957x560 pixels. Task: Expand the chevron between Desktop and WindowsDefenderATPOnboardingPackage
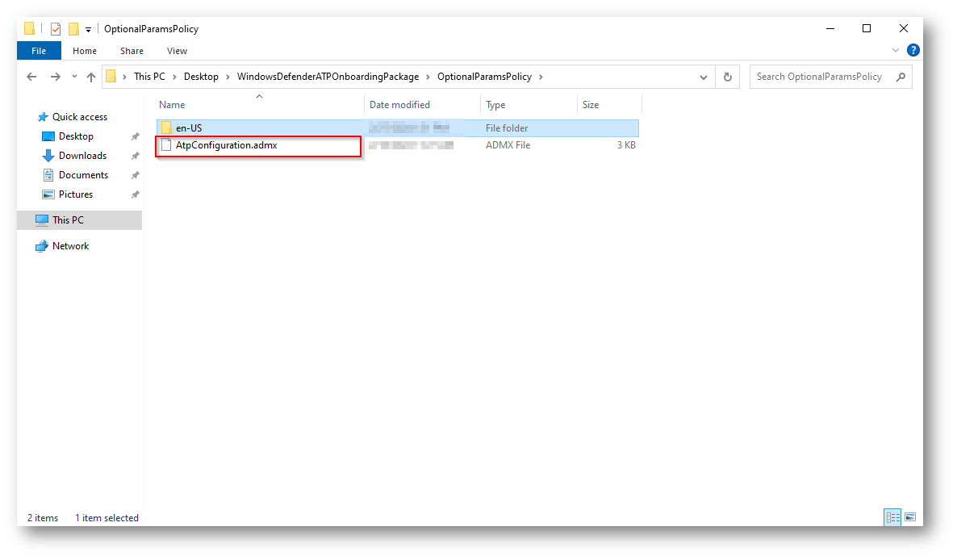coord(228,77)
